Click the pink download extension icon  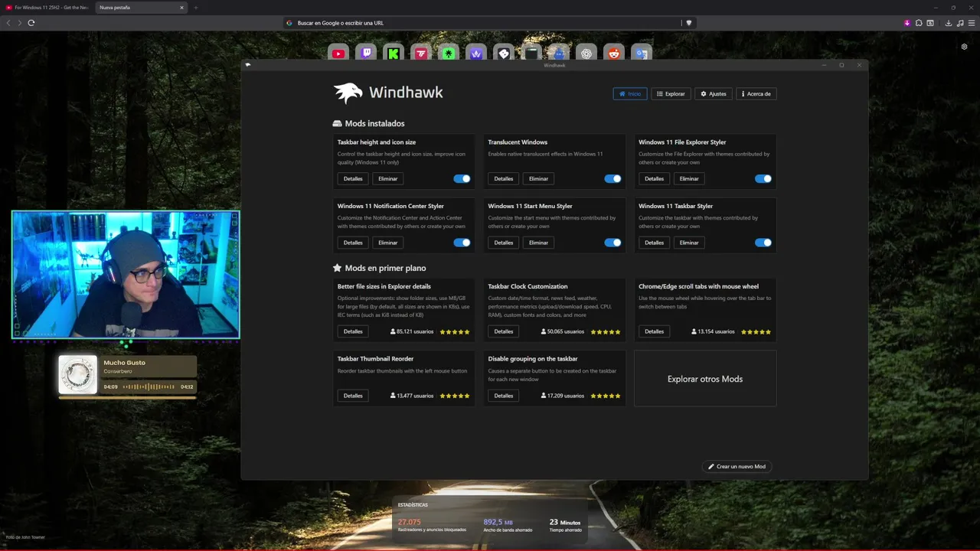(x=907, y=23)
